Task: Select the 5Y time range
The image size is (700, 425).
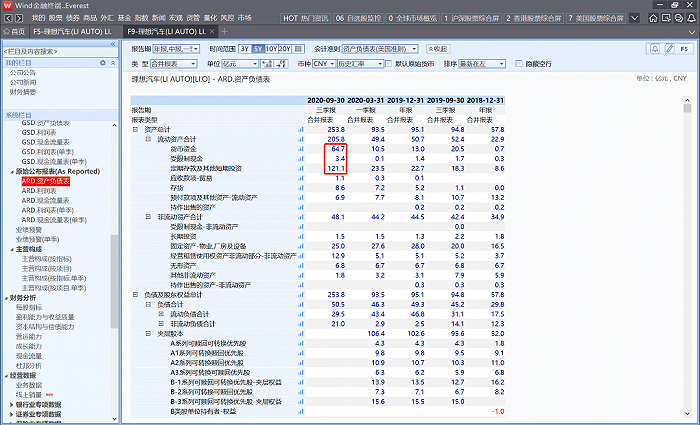Action: (x=258, y=49)
